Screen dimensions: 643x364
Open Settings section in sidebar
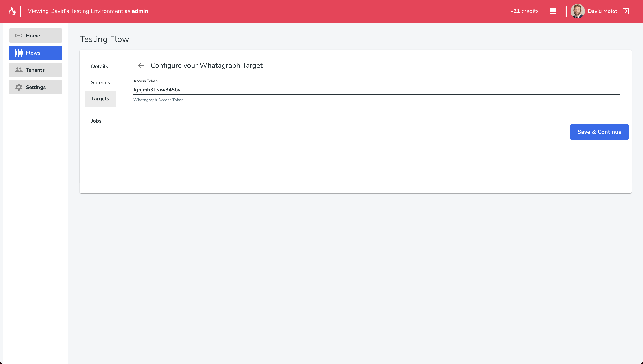(x=36, y=87)
